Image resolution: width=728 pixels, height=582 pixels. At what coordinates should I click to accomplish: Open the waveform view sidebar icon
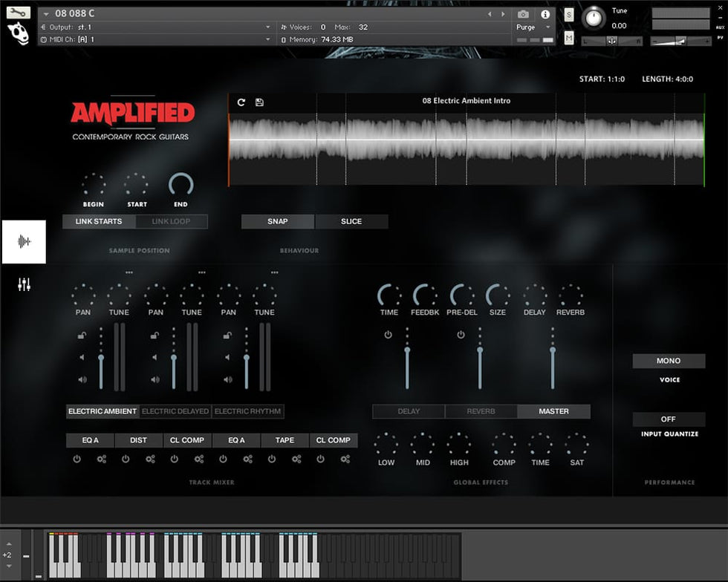tap(24, 242)
